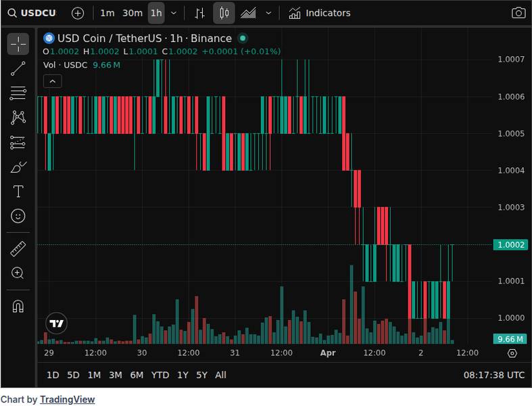Set range to 5Y
The width and height of the screenshot is (532, 406).
point(201,375)
